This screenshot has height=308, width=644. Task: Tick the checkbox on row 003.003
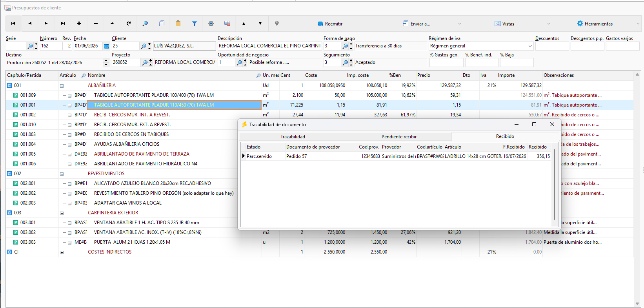69,242
